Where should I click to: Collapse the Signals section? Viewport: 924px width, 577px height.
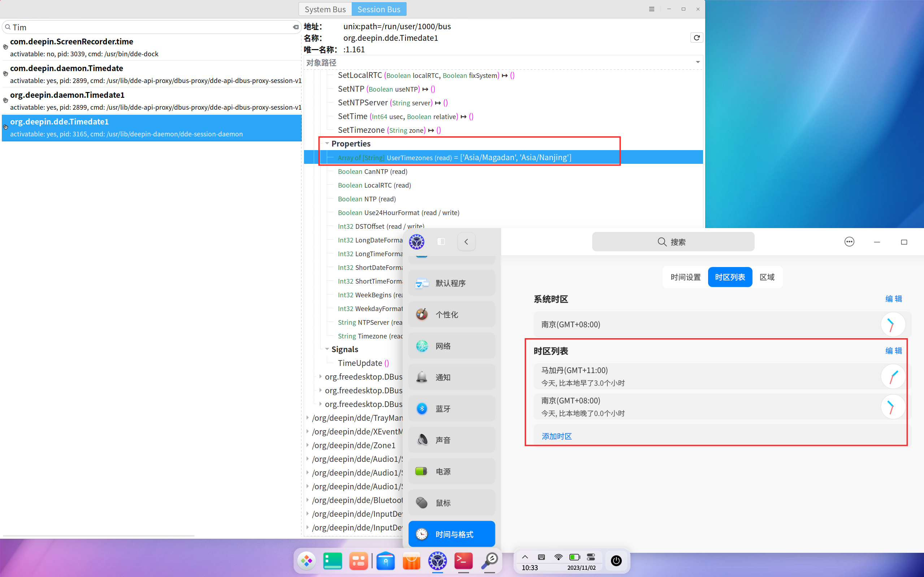(x=327, y=349)
